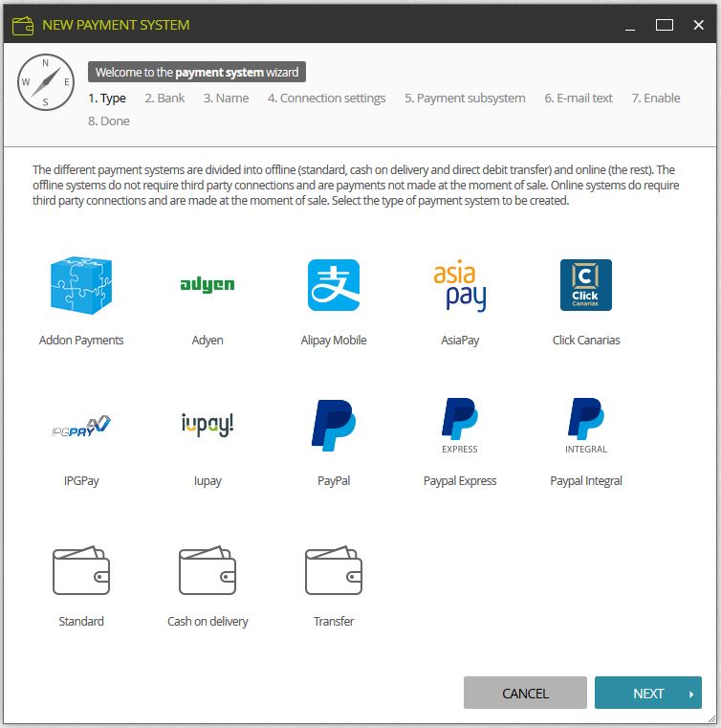
Task: Click the Iupay text label
Action: [208, 481]
